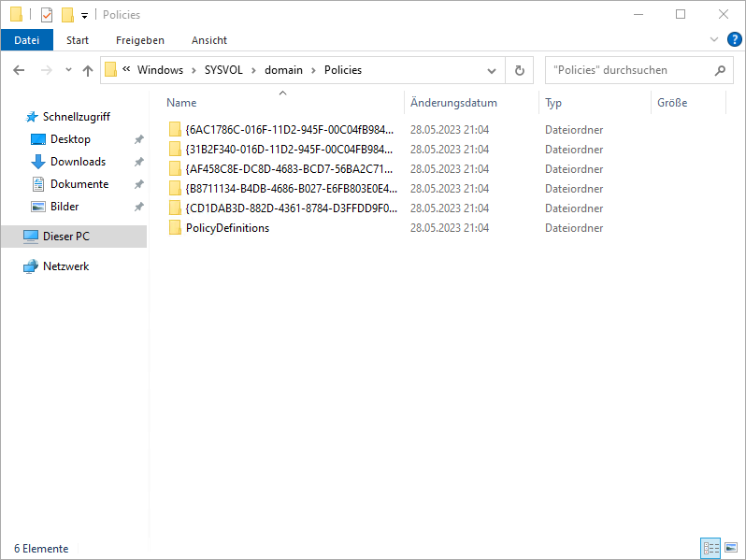Open the address bar history dropdown
Screen dimensions: 746x560
492,70
